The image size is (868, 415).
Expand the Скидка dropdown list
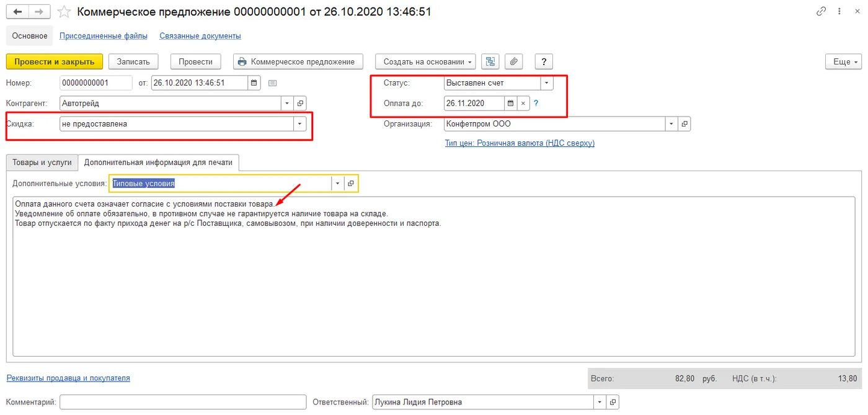[300, 123]
